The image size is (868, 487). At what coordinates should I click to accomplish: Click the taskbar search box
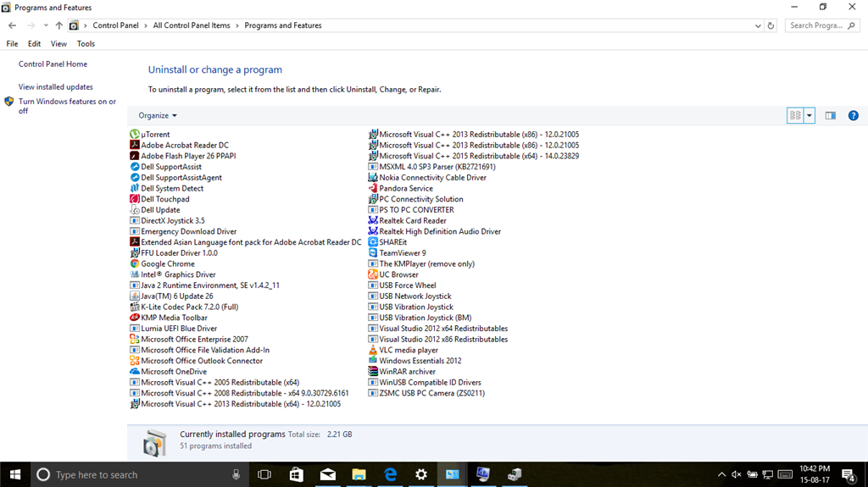click(x=138, y=474)
